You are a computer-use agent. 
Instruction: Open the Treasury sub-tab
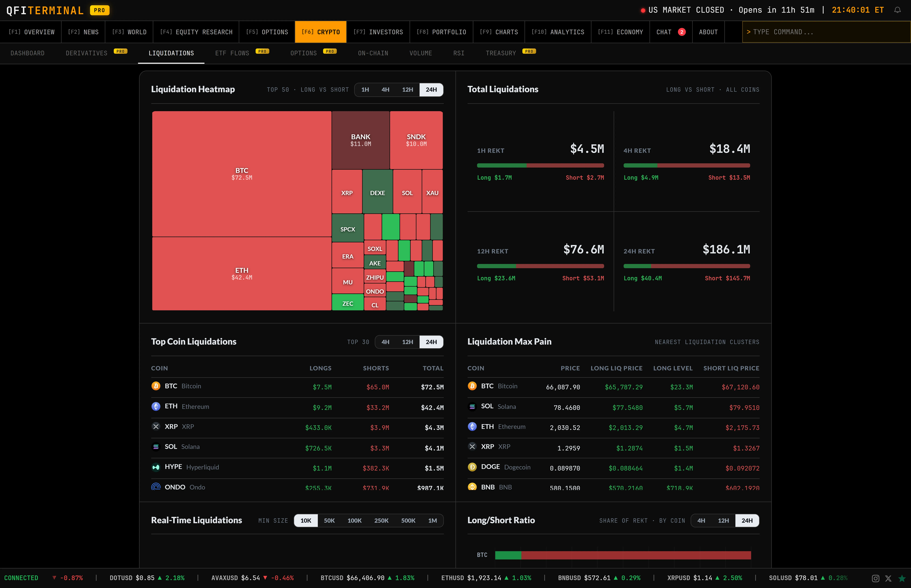tap(511, 53)
